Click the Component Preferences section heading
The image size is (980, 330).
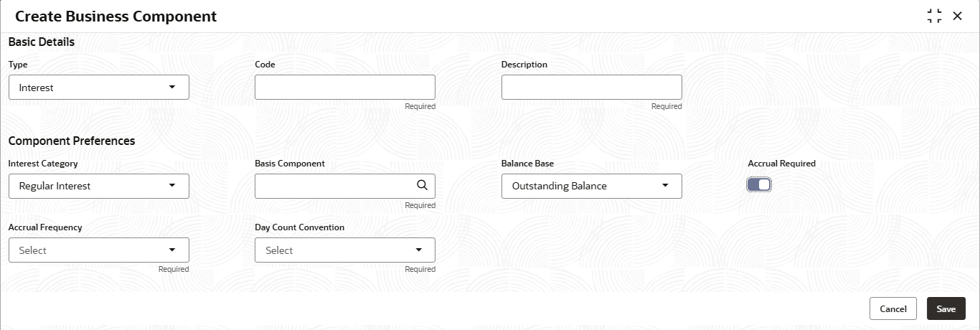pyautogui.click(x=72, y=141)
